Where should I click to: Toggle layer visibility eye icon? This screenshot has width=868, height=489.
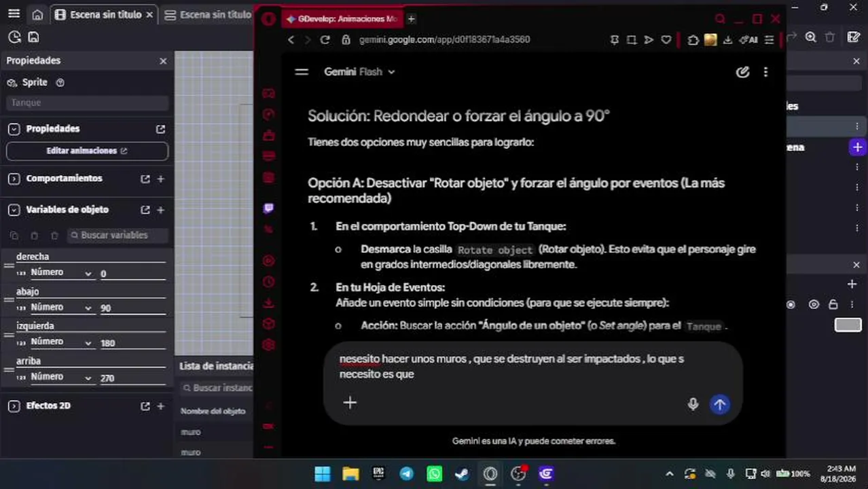point(814,304)
